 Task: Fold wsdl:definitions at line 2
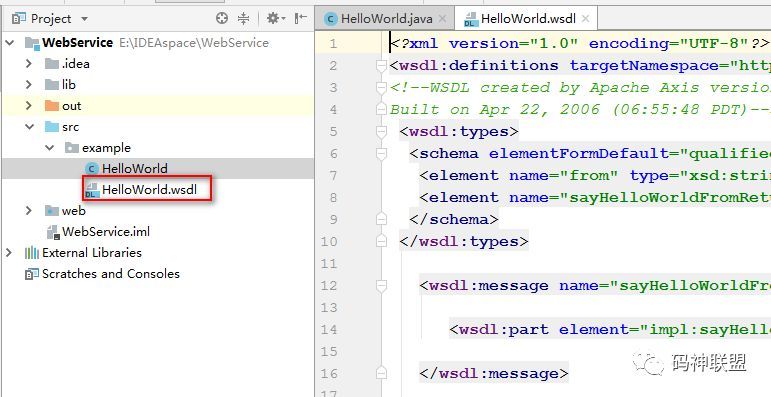[x=381, y=65]
